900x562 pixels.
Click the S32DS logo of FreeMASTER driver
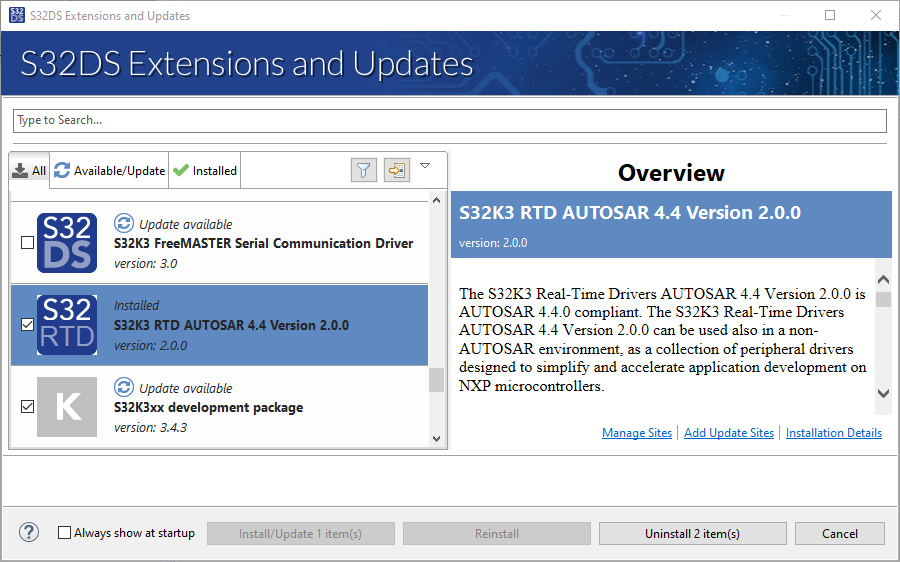[x=67, y=243]
